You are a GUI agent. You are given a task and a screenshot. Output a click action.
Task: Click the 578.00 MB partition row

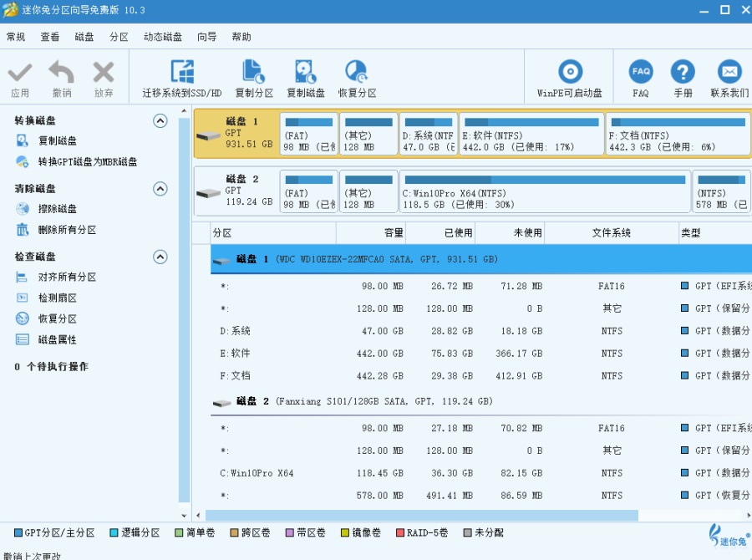[481, 495]
